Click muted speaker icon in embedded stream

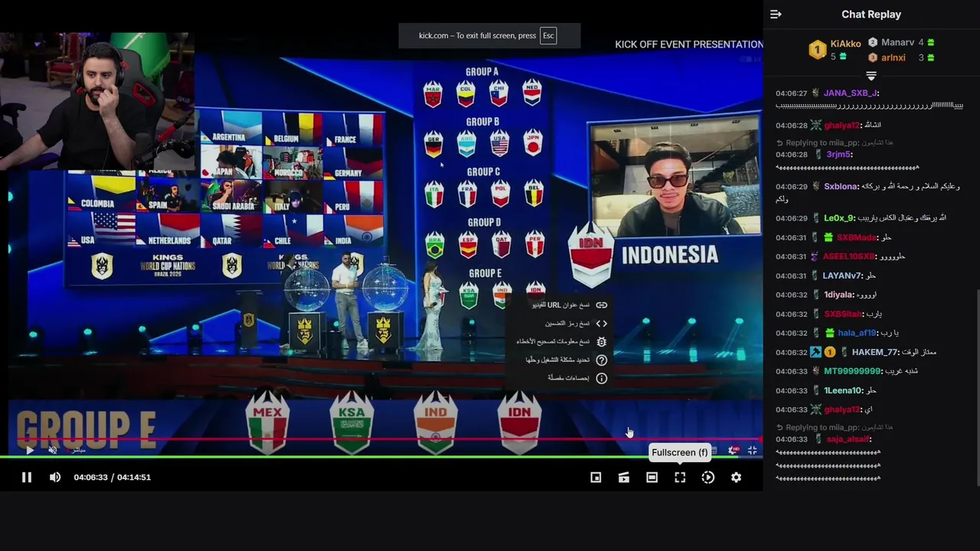[52, 450]
